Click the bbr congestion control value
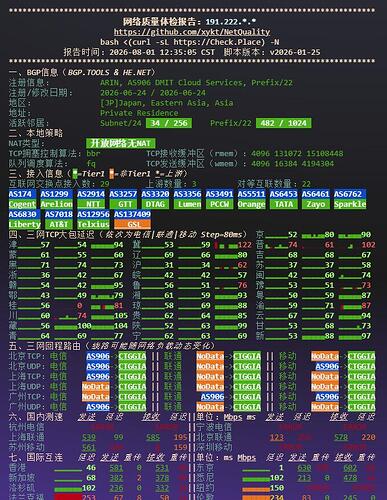 click(x=93, y=153)
